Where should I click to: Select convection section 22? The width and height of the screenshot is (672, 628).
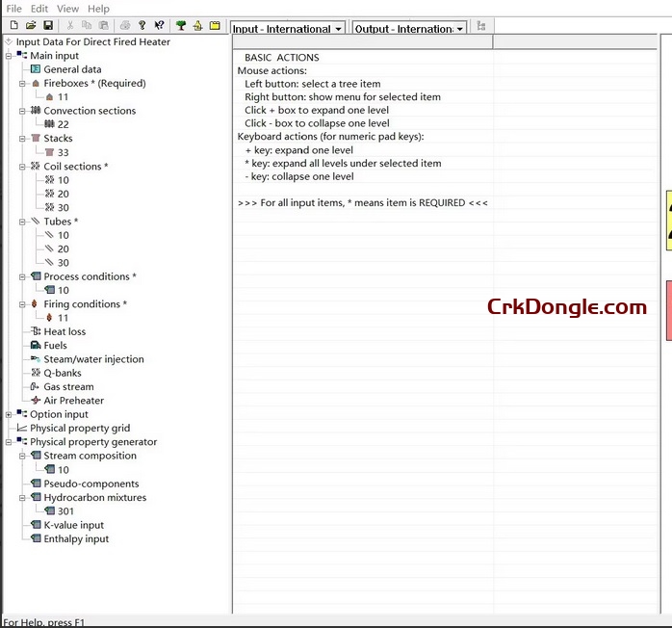coord(63,124)
